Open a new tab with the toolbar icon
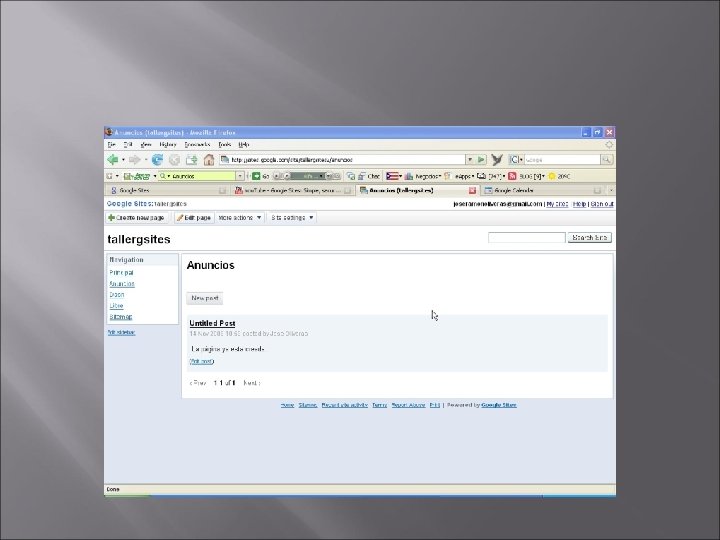This screenshot has width=720, height=540. pyautogui.click(x=191, y=160)
